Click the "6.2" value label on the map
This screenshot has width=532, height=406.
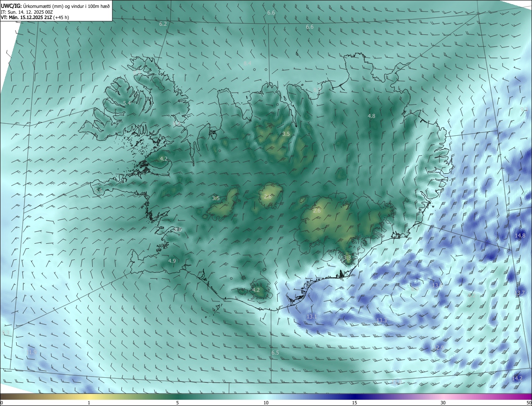163,24
